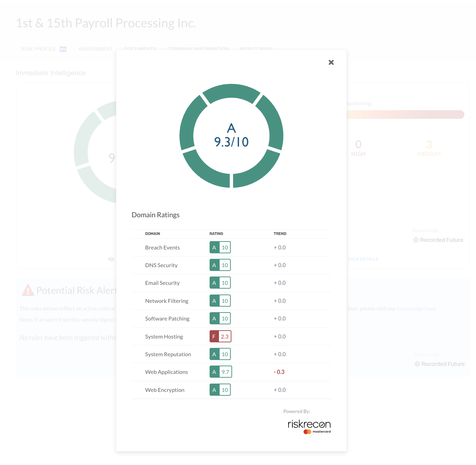Click the riskrecon logo at modal bottom
Image resolution: width=476 pixels, height=465 pixels.
pos(309,424)
